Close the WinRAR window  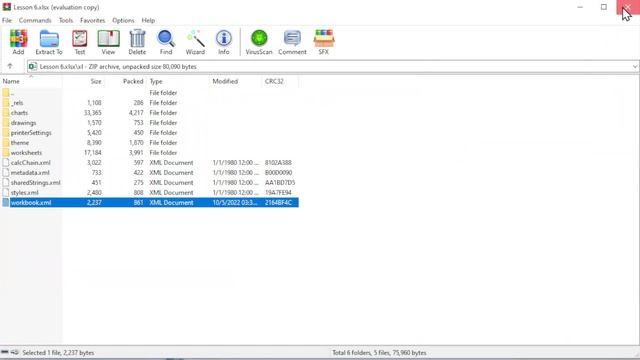point(628,7)
